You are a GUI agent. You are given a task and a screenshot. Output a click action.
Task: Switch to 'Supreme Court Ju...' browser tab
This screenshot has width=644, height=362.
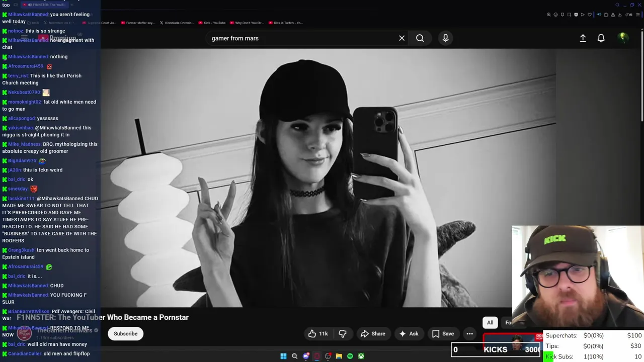click(x=99, y=23)
